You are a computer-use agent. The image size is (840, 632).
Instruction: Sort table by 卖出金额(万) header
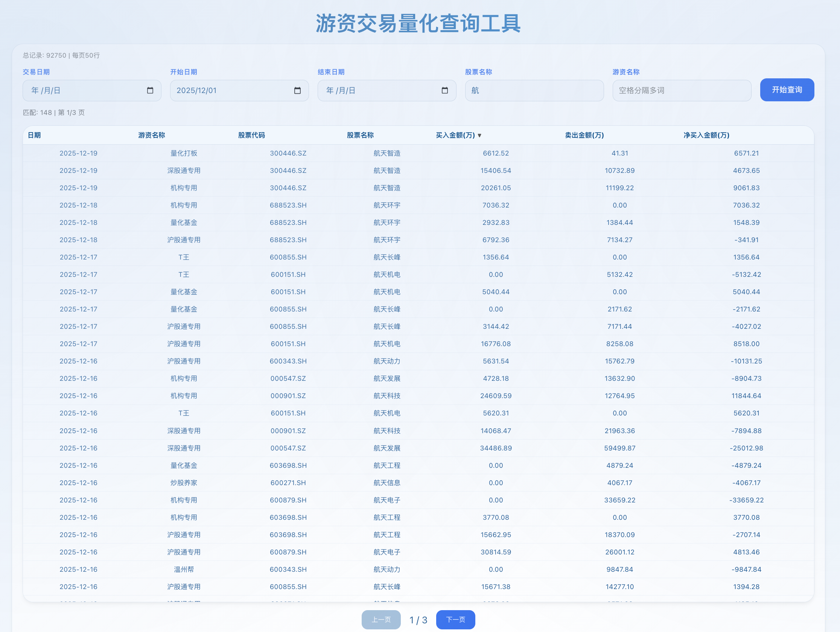pos(584,135)
